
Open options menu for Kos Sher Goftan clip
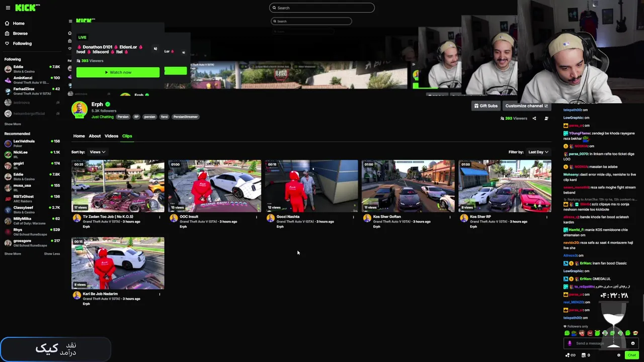pos(450,217)
